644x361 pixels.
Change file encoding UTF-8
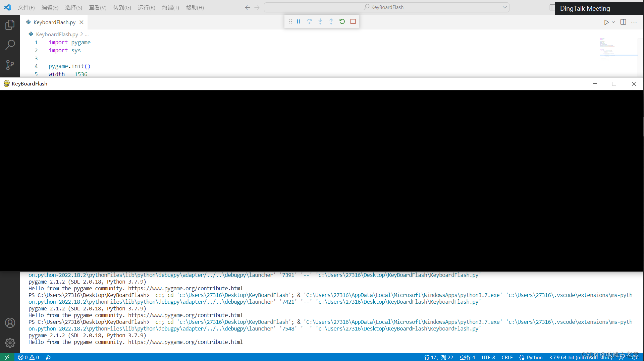488,357
